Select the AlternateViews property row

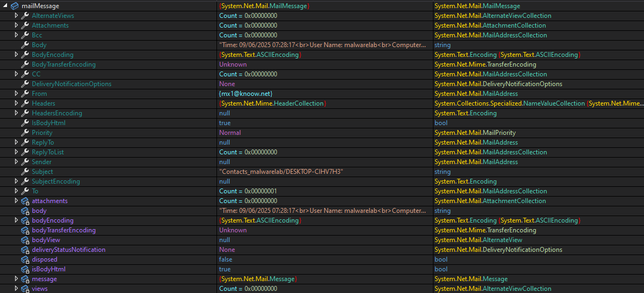coord(52,16)
